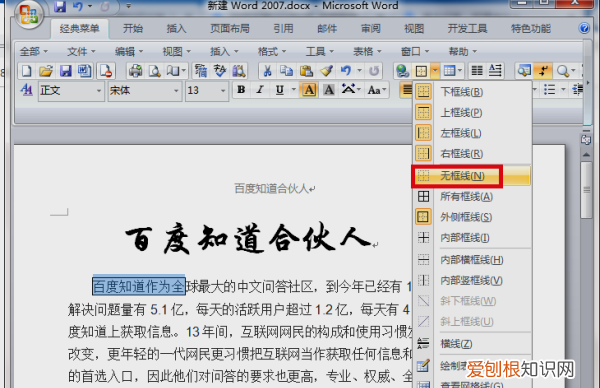This screenshot has width=600, height=388.
Task: Click the Redo icon in classic toolbar
Action: coord(374,71)
